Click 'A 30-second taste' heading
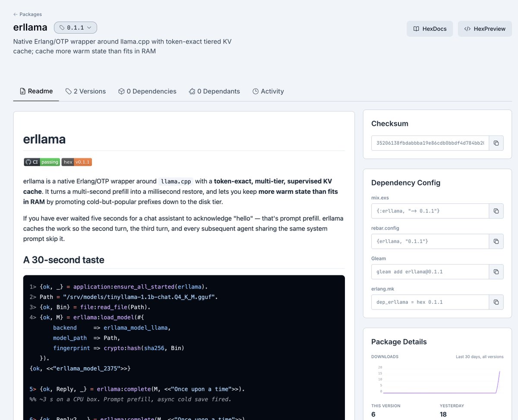518x420 pixels. (64, 260)
